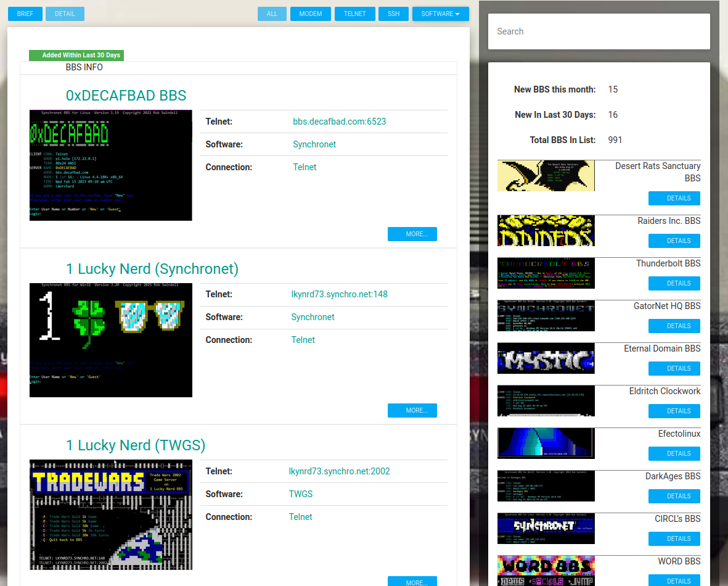Open telnet address lkynrd73.synchro.net:148

340,294
